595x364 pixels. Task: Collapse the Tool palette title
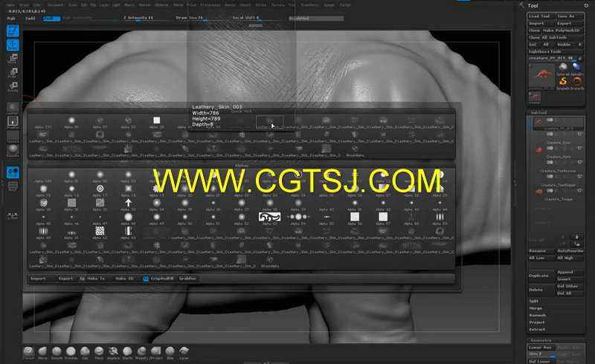[x=533, y=6]
